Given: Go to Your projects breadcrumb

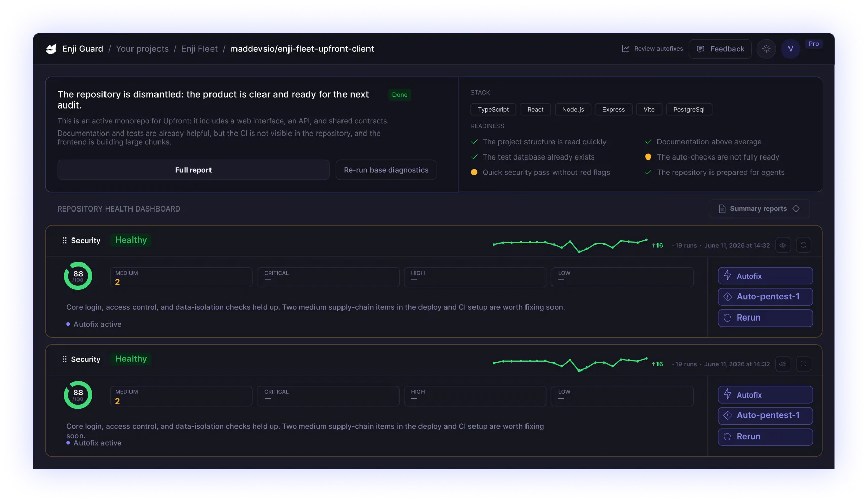Looking at the screenshot, I should (x=142, y=49).
